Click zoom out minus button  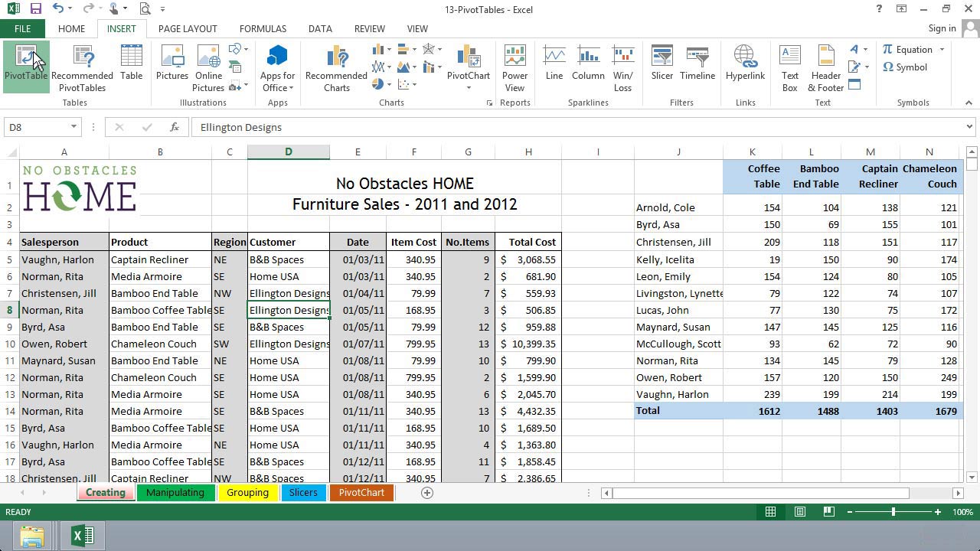point(849,512)
